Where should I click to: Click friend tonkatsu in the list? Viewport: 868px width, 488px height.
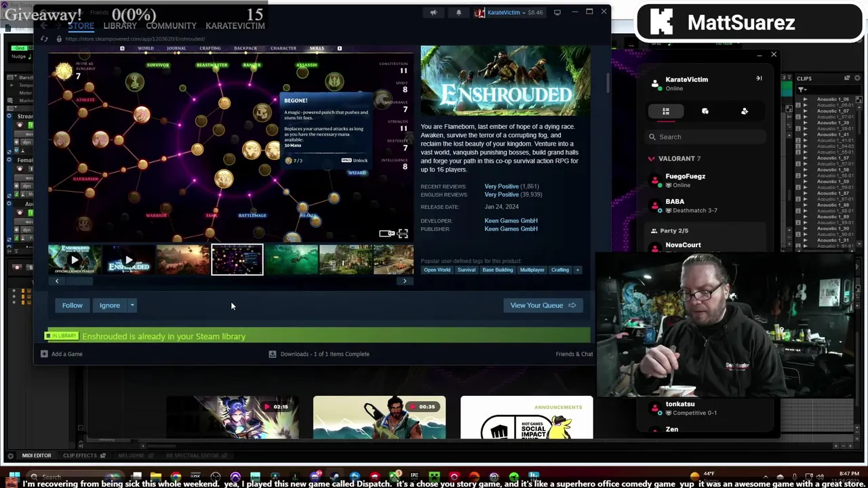tap(680, 404)
